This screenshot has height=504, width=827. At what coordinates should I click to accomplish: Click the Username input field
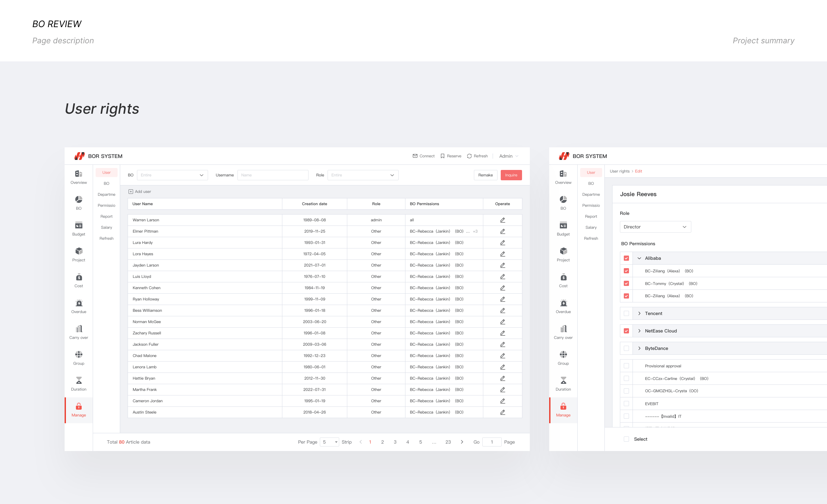click(x=273, y=175)
